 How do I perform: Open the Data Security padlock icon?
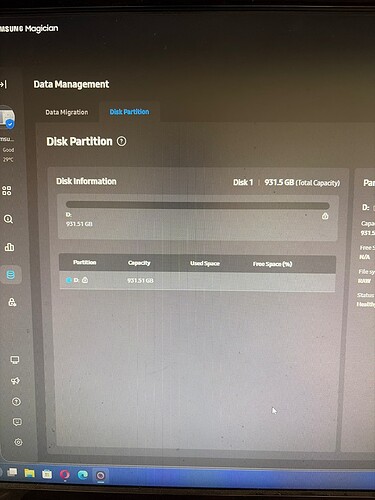12,302
